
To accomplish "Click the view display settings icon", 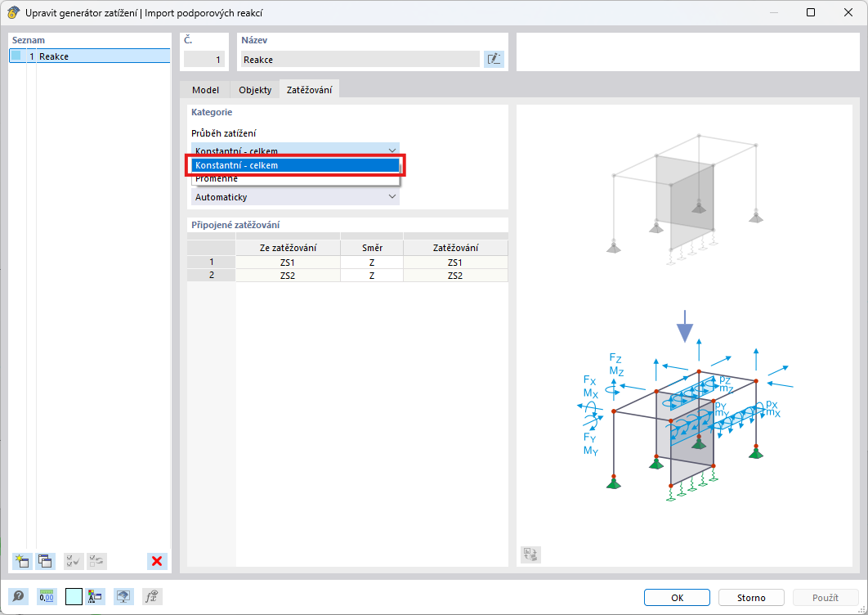I will 123,597.
